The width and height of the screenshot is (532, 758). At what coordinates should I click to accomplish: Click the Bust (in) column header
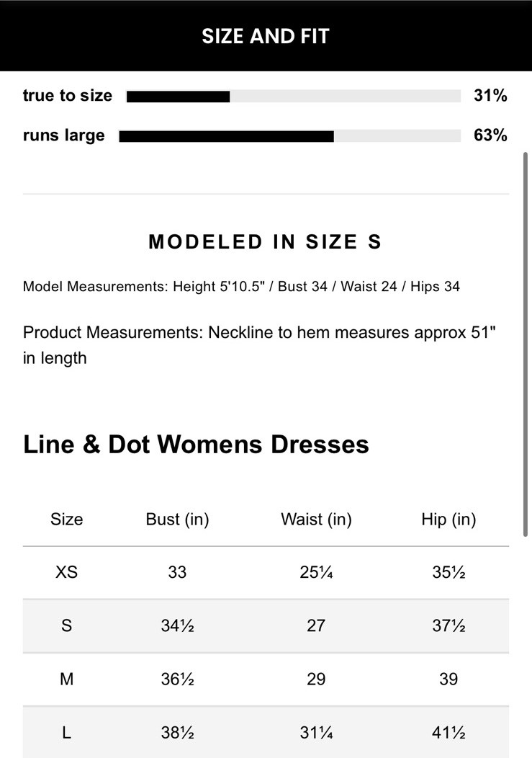177,520
